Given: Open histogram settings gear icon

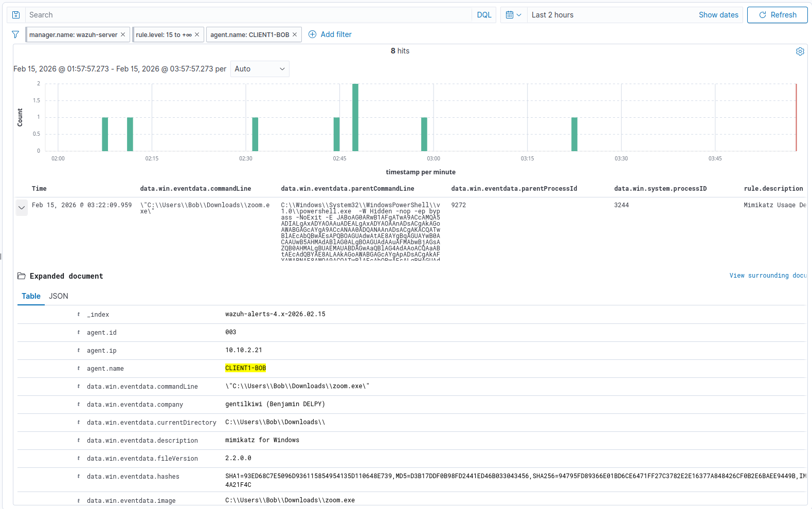Looking at the screenshot, I should 800,51.
